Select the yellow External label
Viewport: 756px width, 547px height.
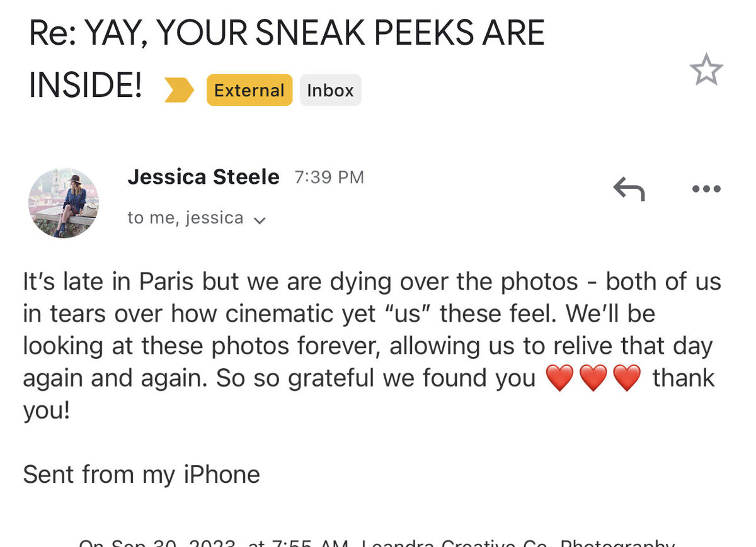pos(249,90)
